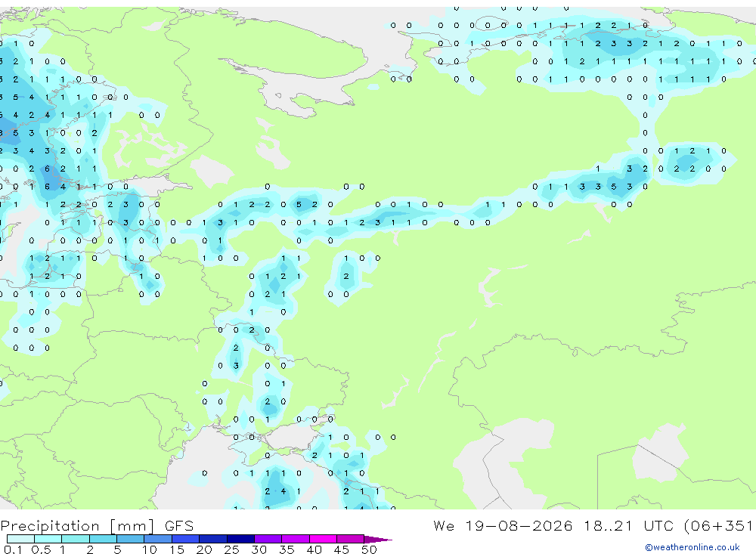This screenshot has height=554, width=756.
Task: Click the 0.5–1 mm legend color box
Action: point(48,539)
